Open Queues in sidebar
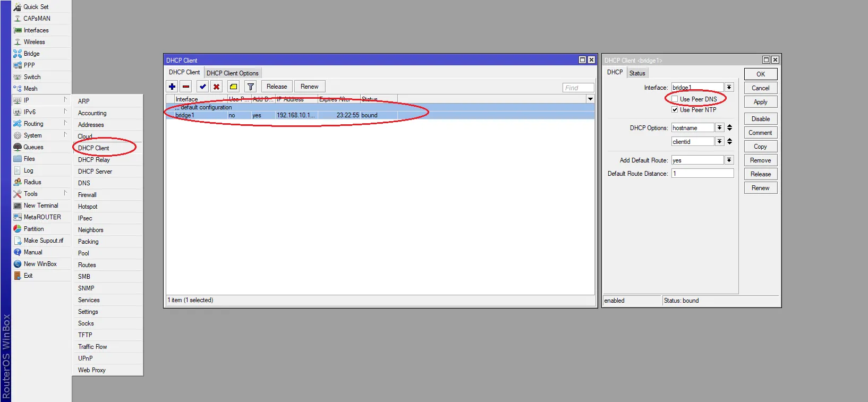Viewport: 868px width, 402px height. (33, 147)
